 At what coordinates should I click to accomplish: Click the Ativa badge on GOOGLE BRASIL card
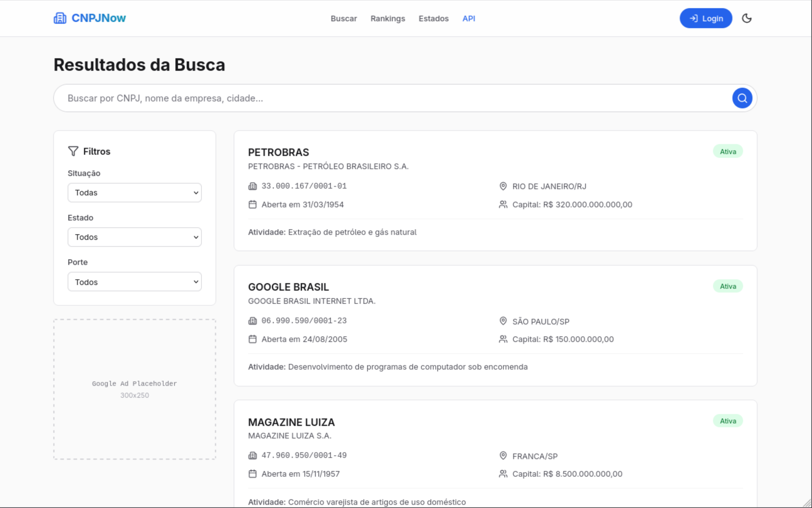[x=728, y=286]
